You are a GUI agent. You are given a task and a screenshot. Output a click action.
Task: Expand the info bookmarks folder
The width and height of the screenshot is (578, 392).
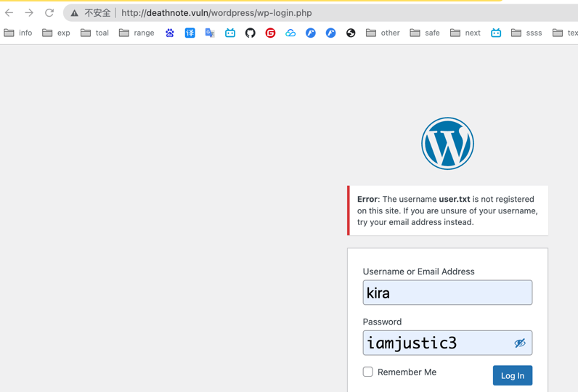coord(18,33)
